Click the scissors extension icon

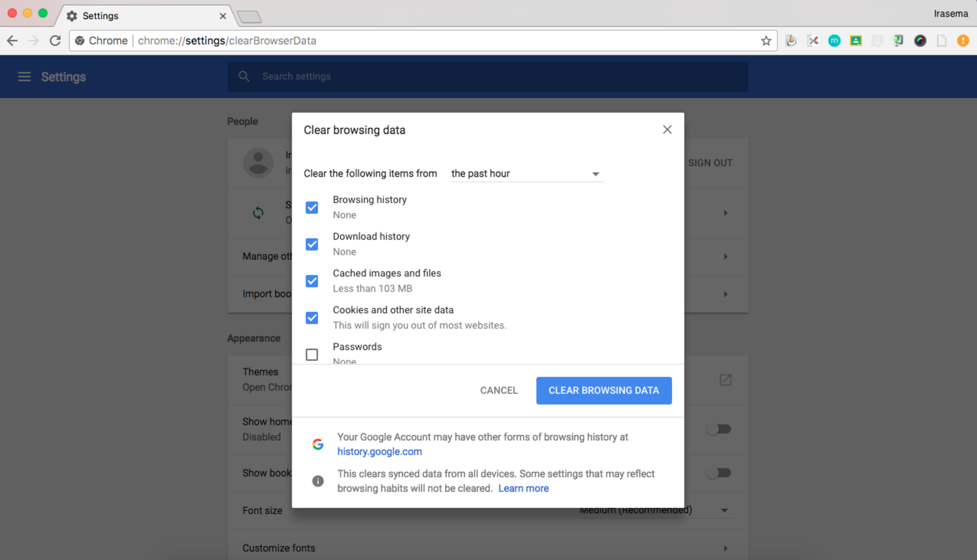(x=813, y=41)
